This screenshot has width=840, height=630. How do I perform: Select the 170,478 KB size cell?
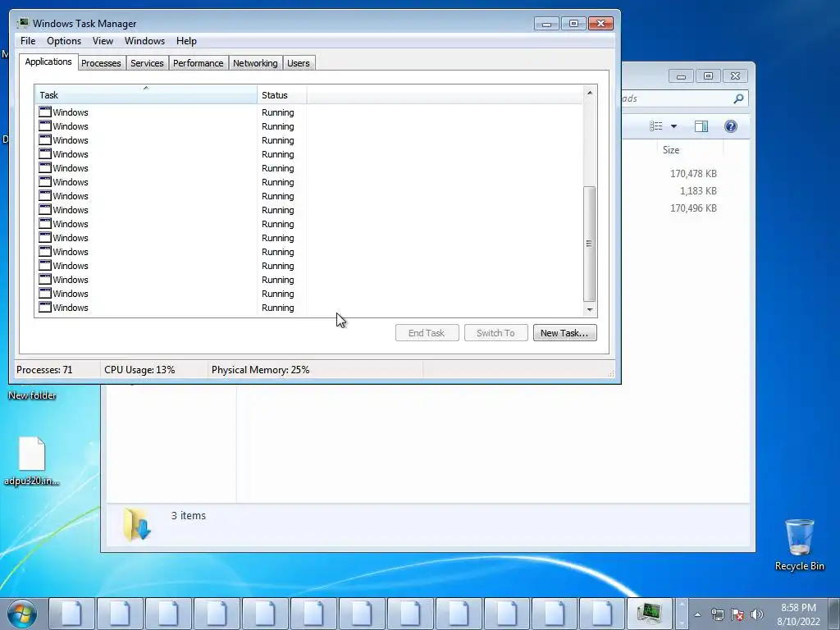click(693, 174)
